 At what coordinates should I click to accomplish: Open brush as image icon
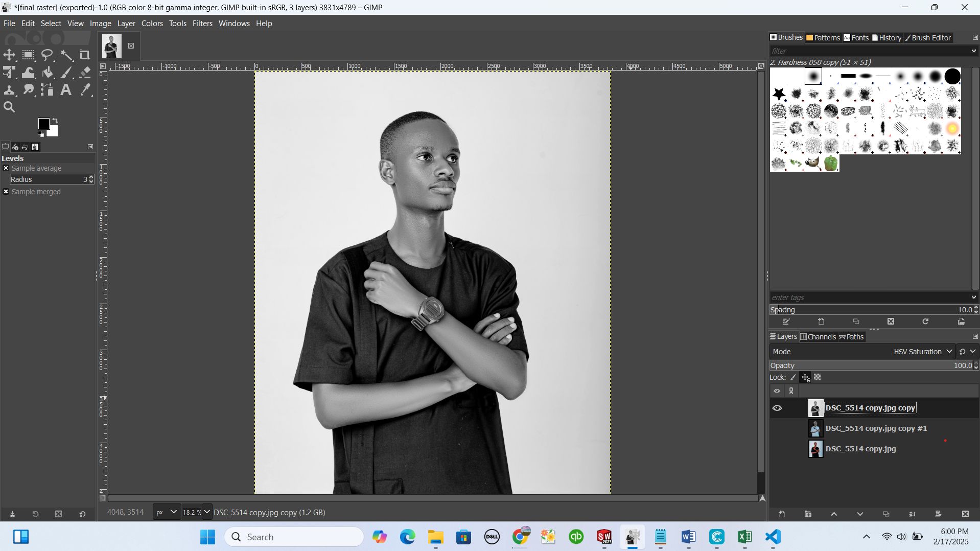[961, 322]
